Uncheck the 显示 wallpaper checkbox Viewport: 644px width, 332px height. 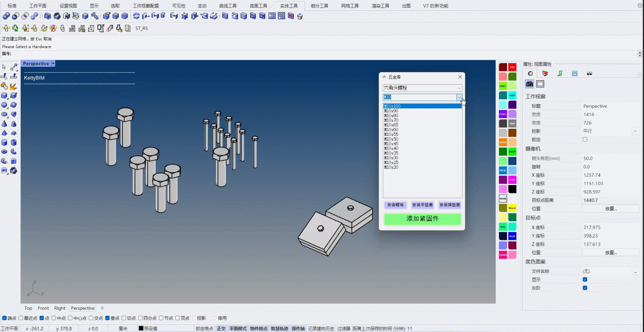pyautogui.click(x=585, y=280)
